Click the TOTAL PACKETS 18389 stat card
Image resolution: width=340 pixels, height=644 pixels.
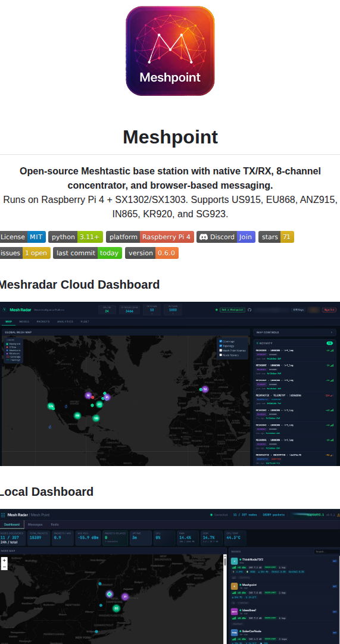pos(39,538)
